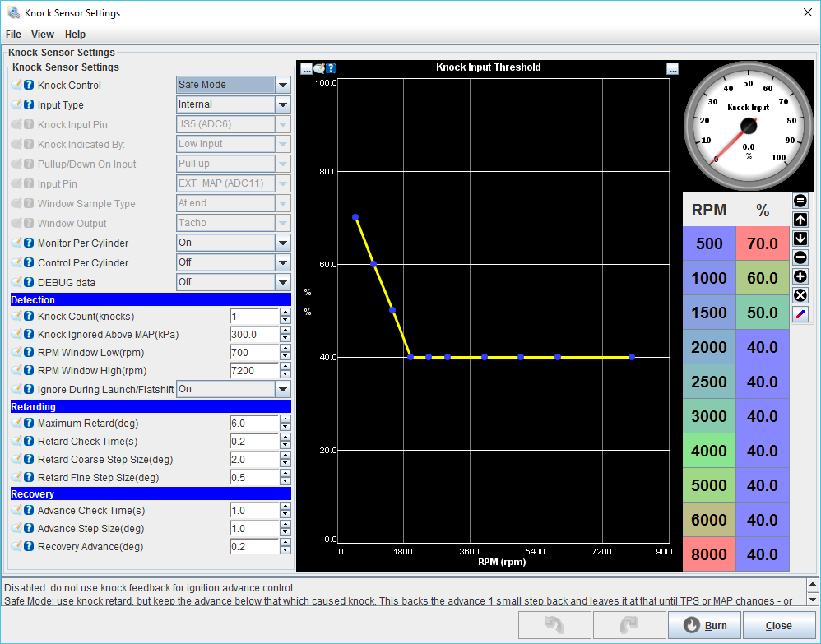Select the 8000 RPM cell in the table
821x644 pixels.
[x=708, y=554]
